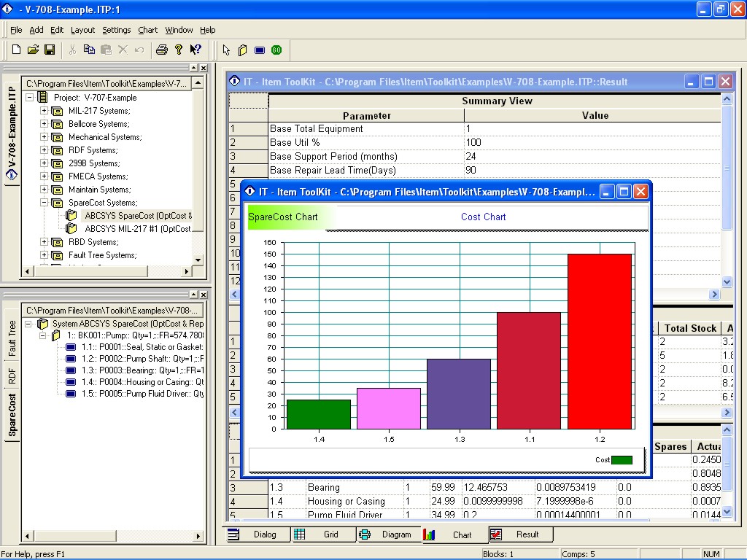Click the yellow question mark About icon
747x560 pixels.
coord(179,50)
